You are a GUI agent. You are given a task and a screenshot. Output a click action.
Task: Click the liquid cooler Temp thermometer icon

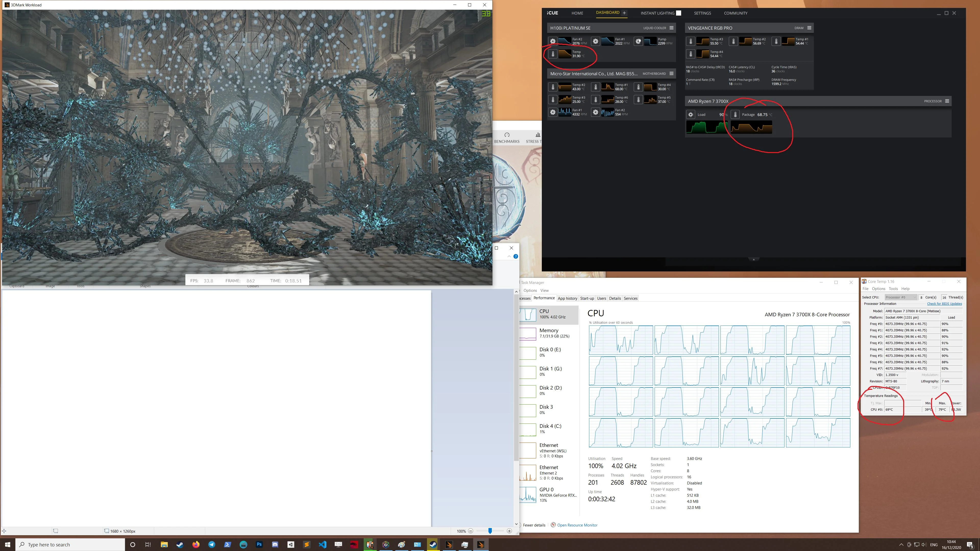[x=553, y=54]
